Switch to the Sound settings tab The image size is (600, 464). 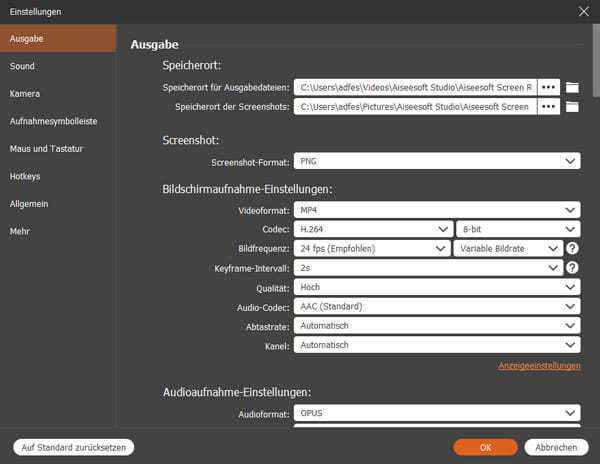[22, 66]
